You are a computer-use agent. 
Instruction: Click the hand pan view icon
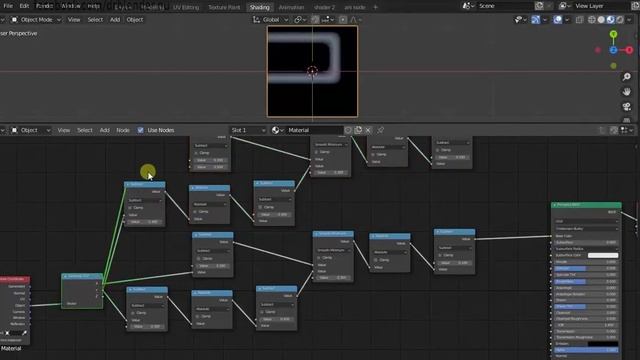click(x=627, y=91)
